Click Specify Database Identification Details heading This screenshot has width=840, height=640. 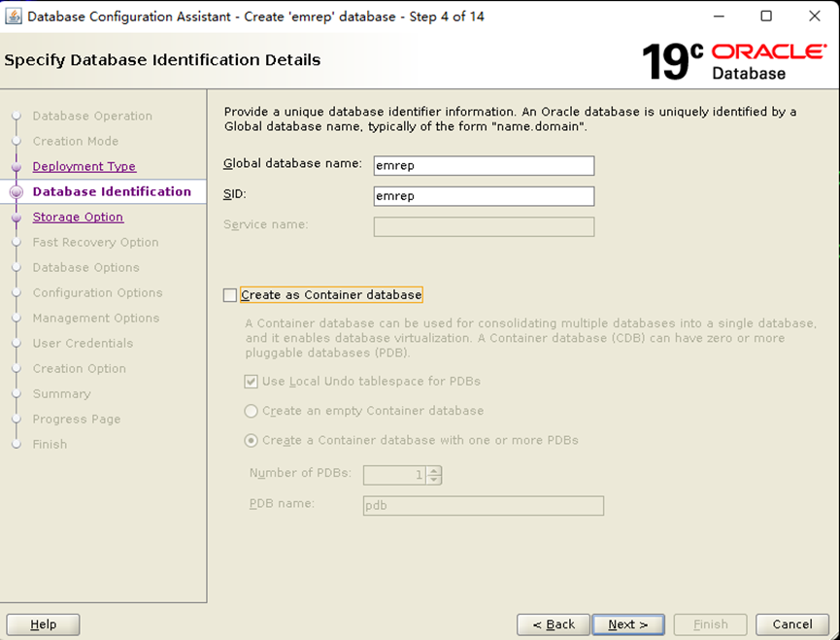point(162,60)
